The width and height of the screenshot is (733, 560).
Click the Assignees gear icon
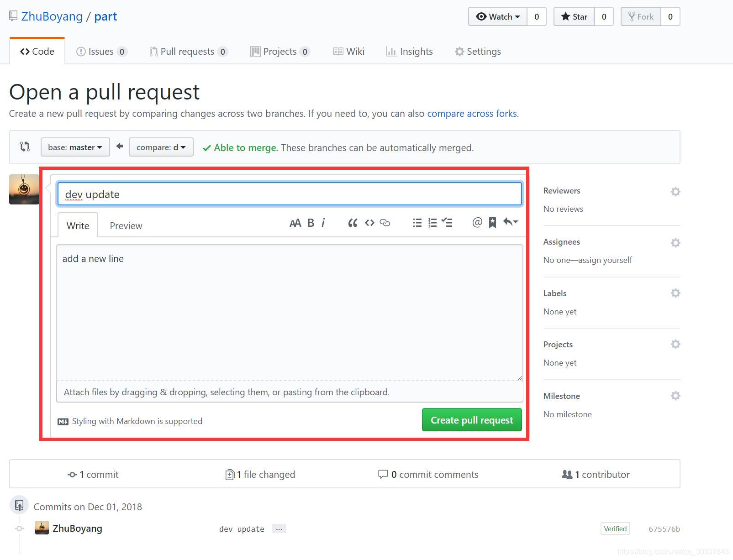coord(675,243)
